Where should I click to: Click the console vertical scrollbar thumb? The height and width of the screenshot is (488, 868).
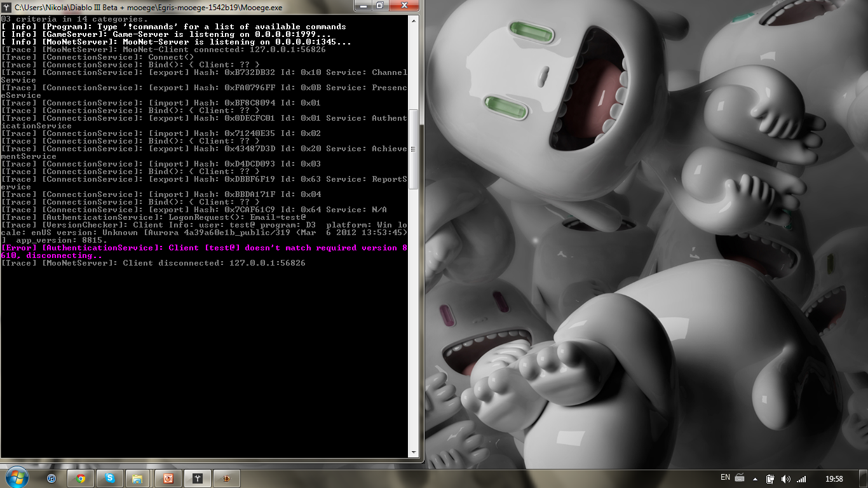(x=414, y=149)
